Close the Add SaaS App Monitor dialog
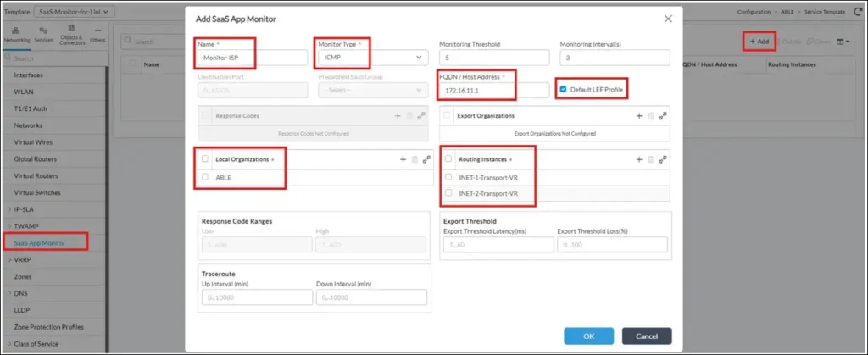This screenshot has height=355, width=868. [668, 19]
